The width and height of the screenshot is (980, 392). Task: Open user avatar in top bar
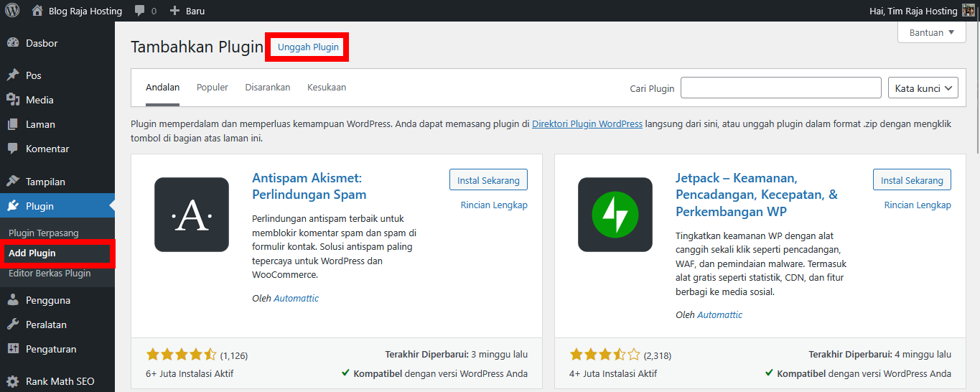(969, 11)
